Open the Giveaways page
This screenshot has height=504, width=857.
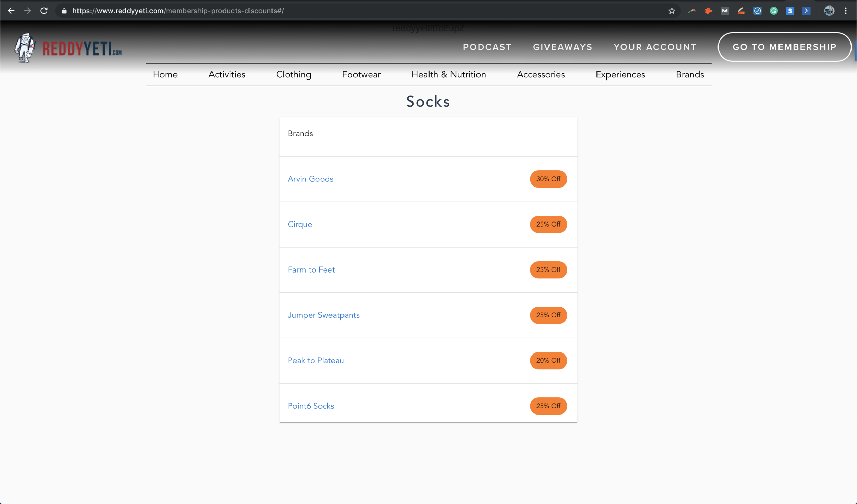pos(563,47)
